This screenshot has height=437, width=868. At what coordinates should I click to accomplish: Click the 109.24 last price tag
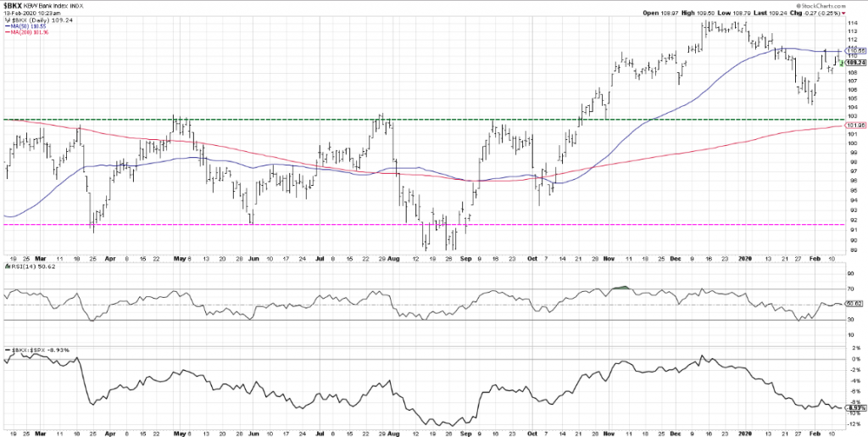855,62
